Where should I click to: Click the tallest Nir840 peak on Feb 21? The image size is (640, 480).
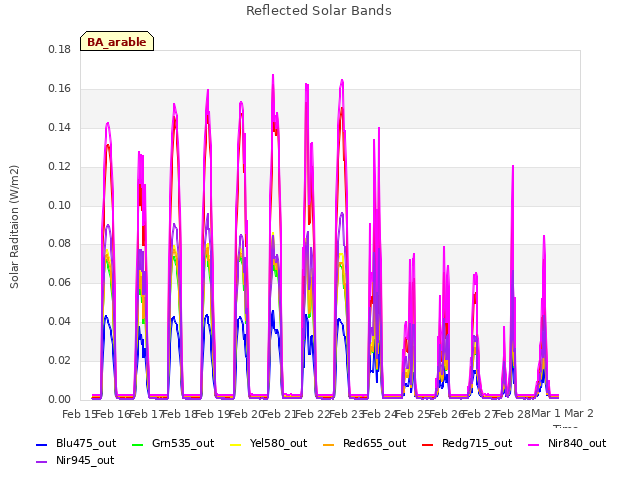[x=273, y=75]
